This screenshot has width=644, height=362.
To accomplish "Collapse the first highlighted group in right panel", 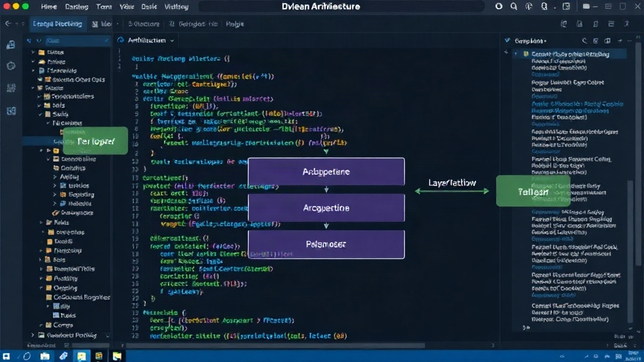I will click(x=516, y=54).
